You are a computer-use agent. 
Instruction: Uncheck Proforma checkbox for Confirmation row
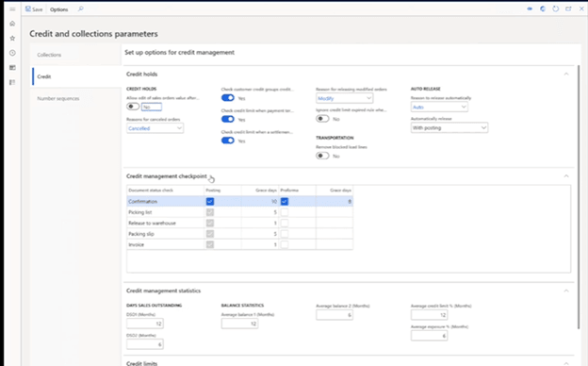click(x=285, y=201)
